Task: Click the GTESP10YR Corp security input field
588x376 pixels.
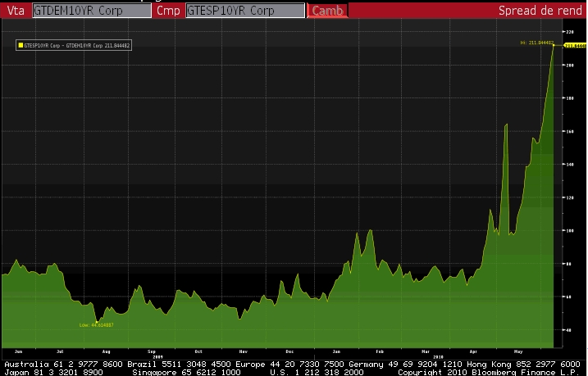Action: [x=245, y=11]
